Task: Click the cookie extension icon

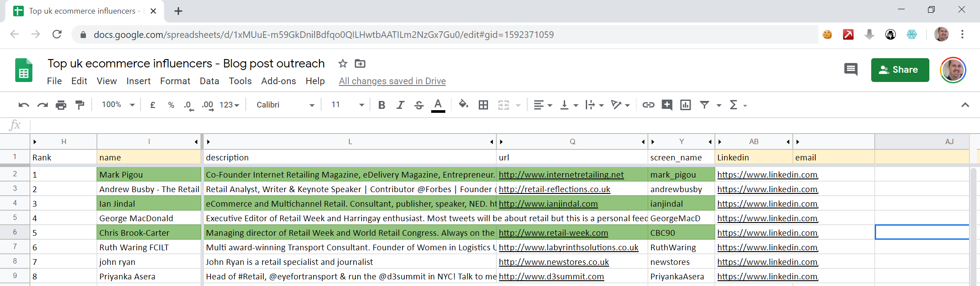Action: 827,34
